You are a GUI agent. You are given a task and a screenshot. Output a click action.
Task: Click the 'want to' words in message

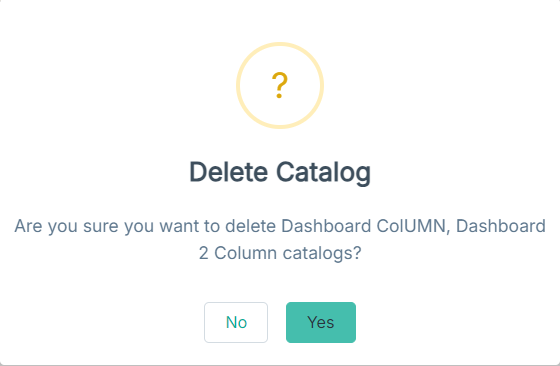point(189,226)
